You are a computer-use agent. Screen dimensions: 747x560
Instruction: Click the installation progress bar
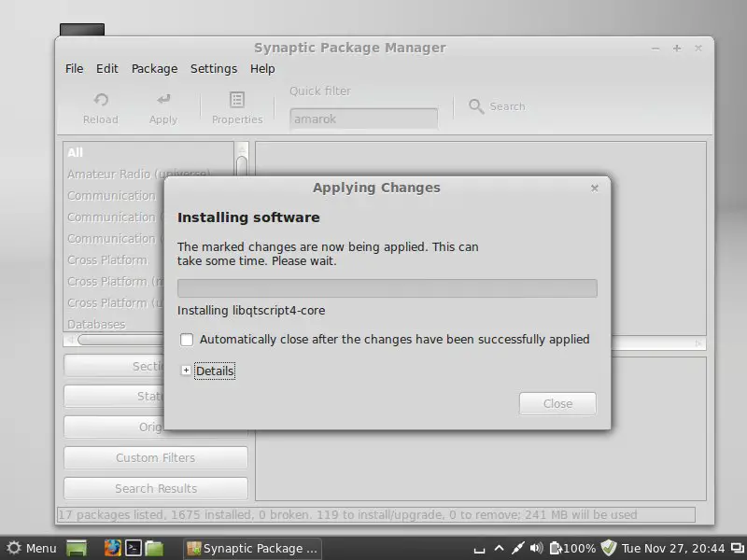[x=388, y=288]
